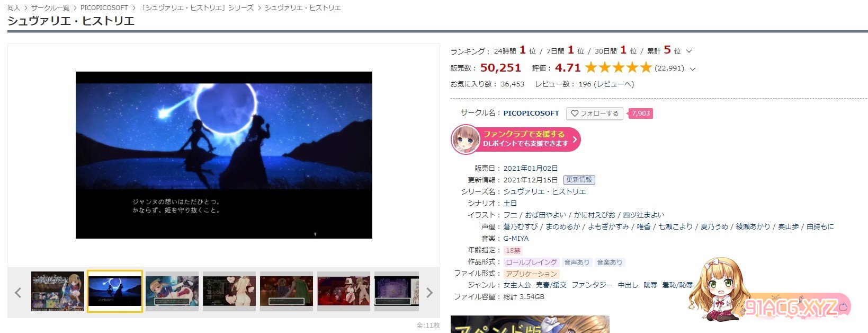Open the ファンクラブで支援する banner
Viewport: 868px width, 333px height.
click(516, 139)
